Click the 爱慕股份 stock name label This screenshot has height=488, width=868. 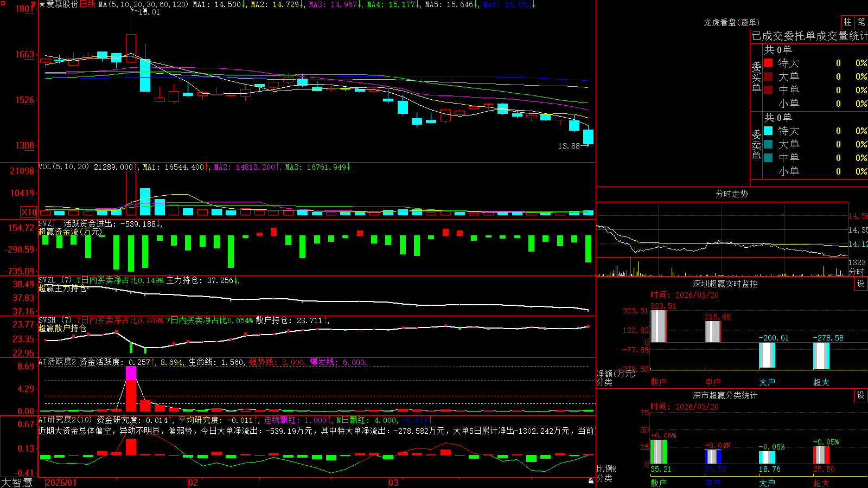[x=62, y=4]
